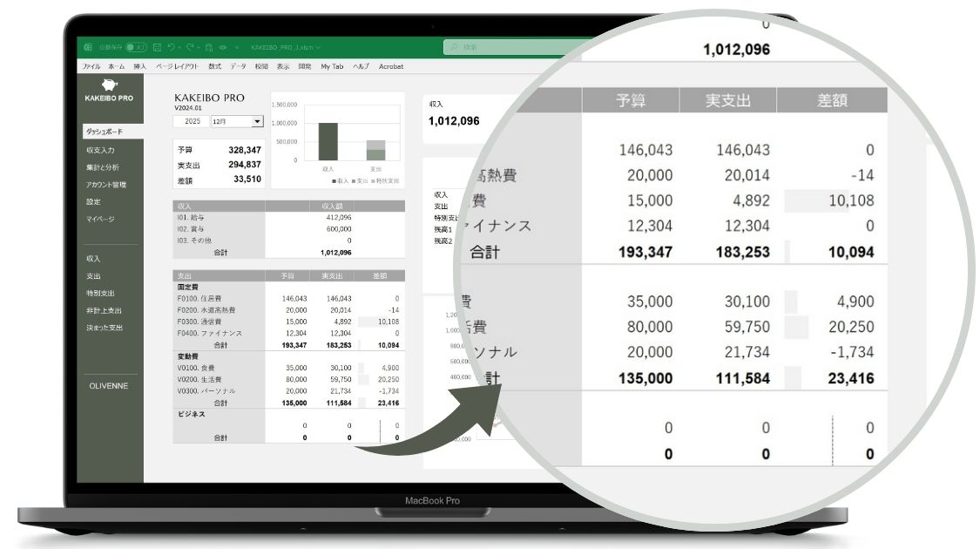This screenshot has width=980, height=549.
Task: Select the V0300. パーソナル row label
Action: pos(206,391)
